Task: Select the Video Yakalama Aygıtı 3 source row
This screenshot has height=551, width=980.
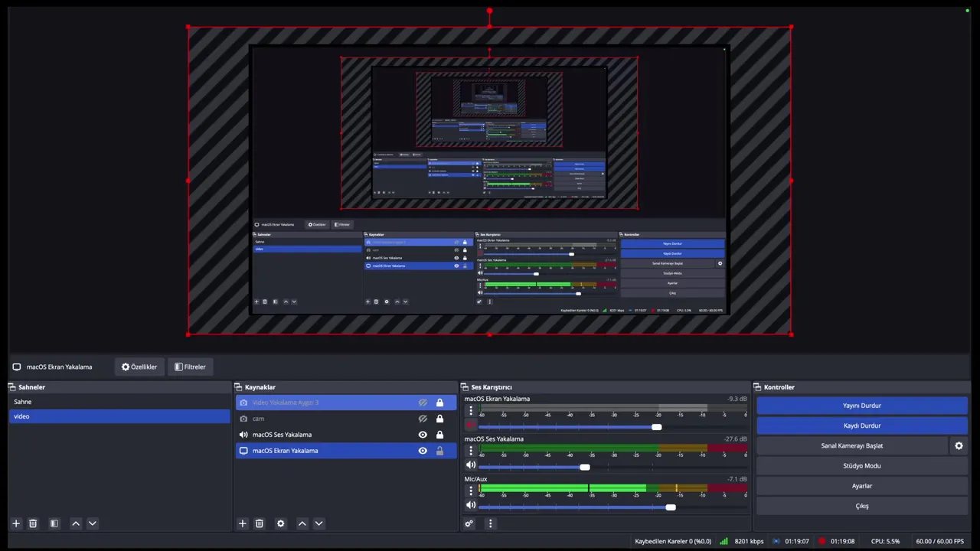Action: click(x=346, y=403)
